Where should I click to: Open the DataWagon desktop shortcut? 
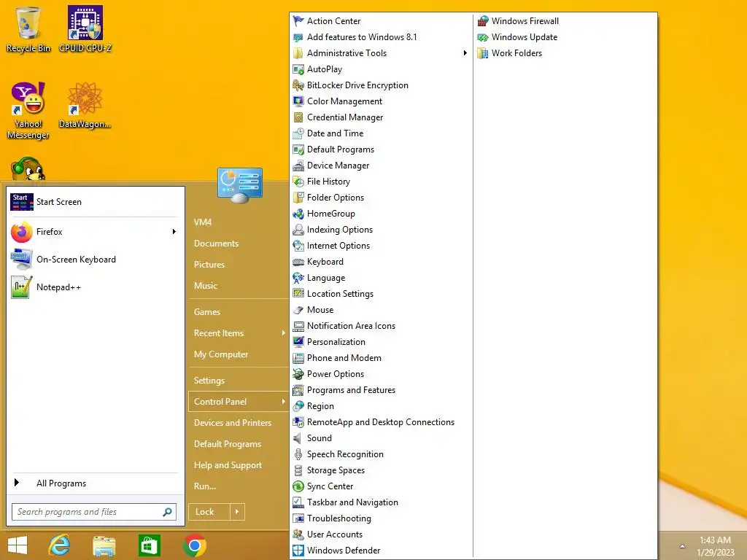pyautogui.click(x=85, y=105)
